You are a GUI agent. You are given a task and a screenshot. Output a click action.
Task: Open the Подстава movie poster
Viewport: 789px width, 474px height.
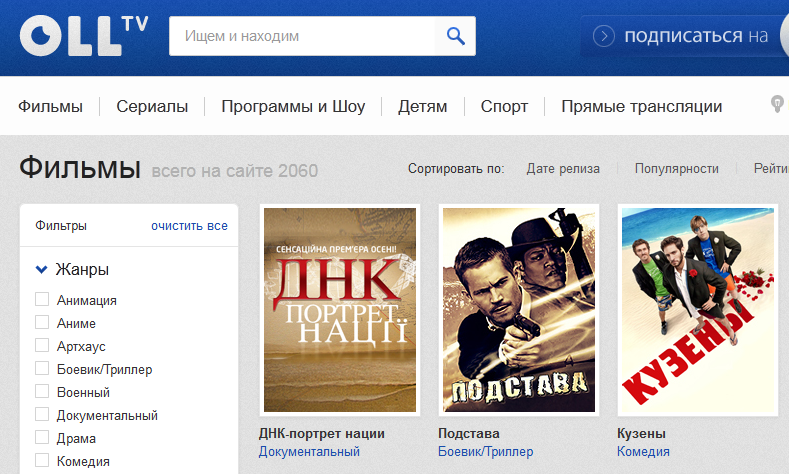tap(519, 310)
